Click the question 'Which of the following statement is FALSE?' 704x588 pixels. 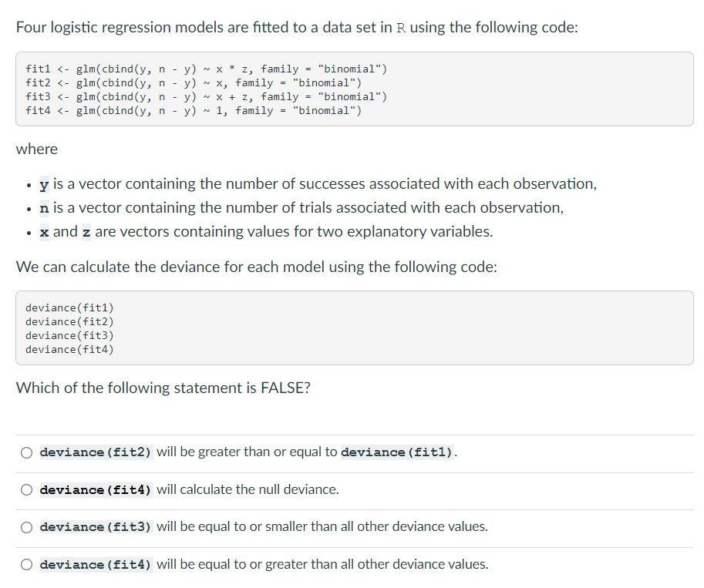[163, 388]
